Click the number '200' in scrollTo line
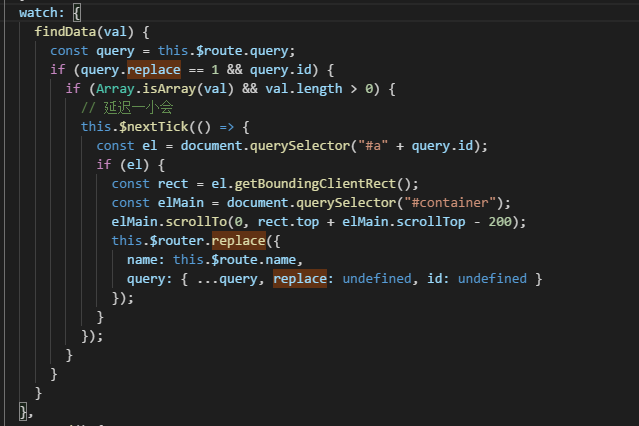Image resolution: width=639 pixels, height=426 pixels. (x=500, y=222)
